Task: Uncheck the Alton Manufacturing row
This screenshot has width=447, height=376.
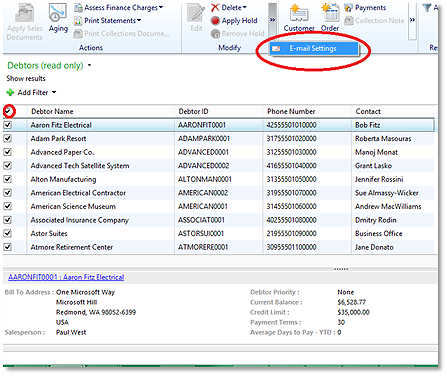Action: (8, 179)
